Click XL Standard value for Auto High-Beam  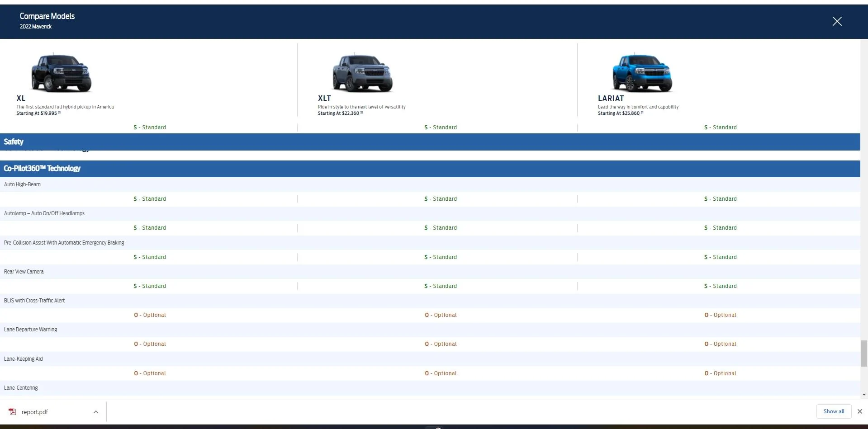click(x=150, y=199)
